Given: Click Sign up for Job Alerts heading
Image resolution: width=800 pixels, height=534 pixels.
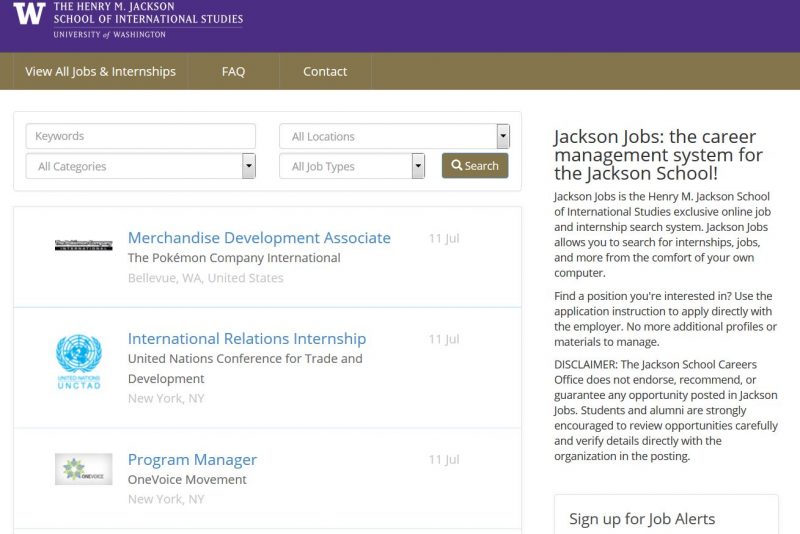Looking at the screenshot, I should coord(642,519).
